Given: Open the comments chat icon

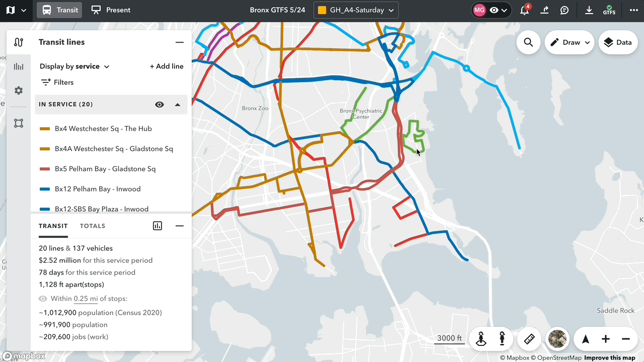Looking at the screenshot, I should pos(565,10).
